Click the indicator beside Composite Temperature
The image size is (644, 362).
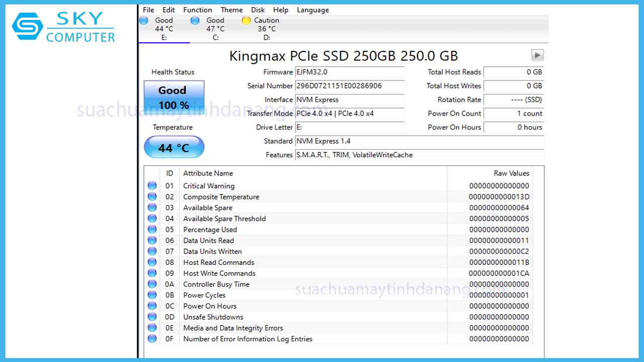tap(152, 196)
